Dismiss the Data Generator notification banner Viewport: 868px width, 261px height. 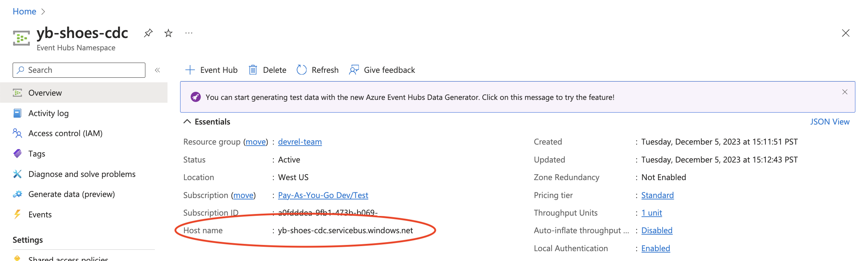click(844, 92)
